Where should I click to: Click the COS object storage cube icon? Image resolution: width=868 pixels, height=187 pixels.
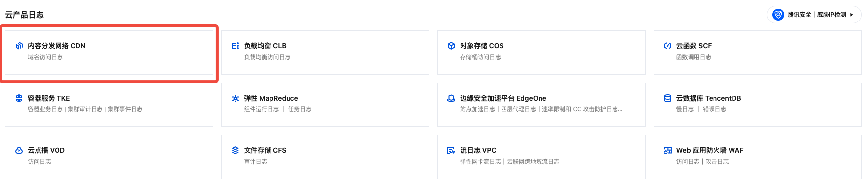coord(451,46)
